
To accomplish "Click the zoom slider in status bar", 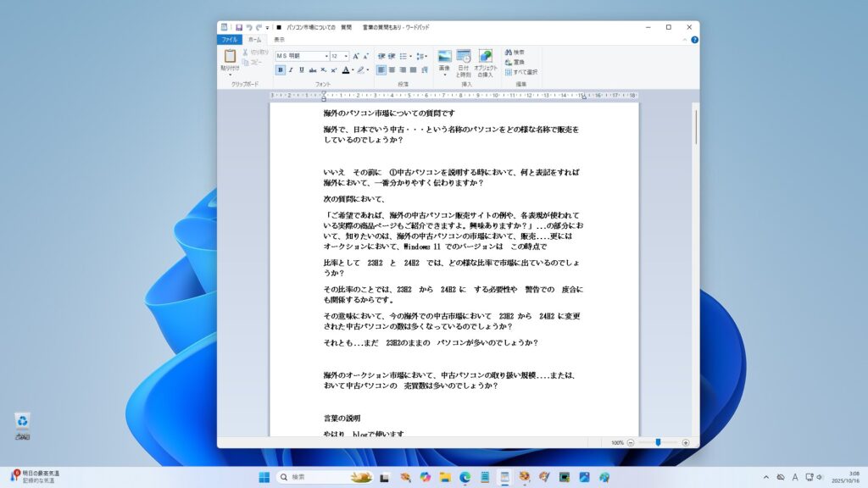I will click(658, 442).
